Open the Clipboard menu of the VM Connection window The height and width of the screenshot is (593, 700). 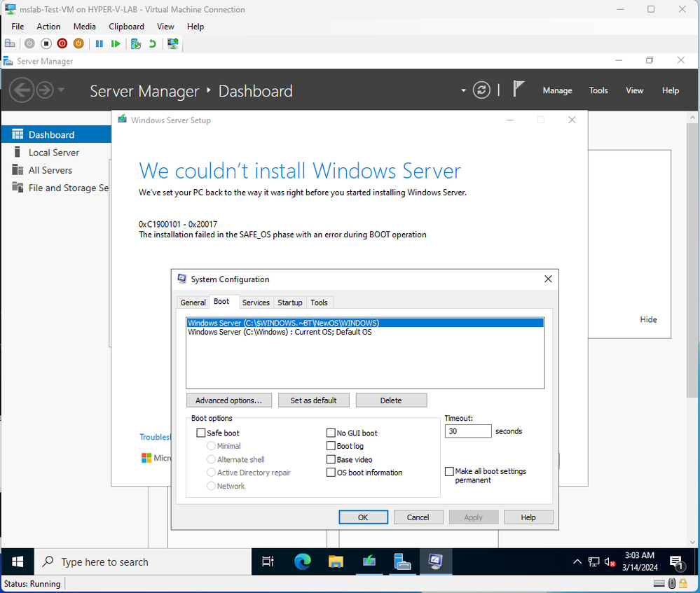126,27
